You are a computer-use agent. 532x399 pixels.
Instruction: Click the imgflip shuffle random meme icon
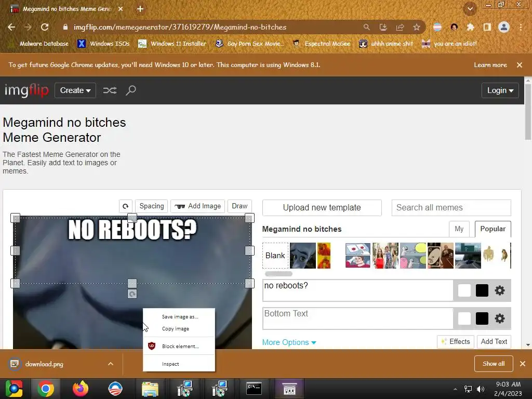[x=110, y=90]
